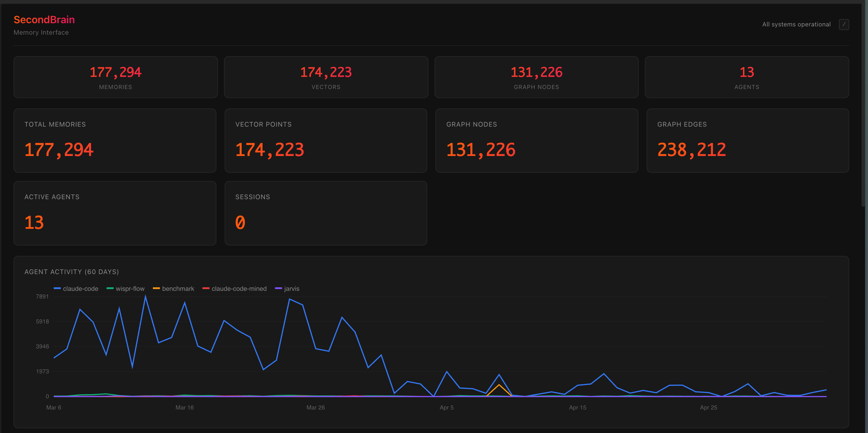Click the Sessions value 0
Viewport: 868px width, 433px height.
click(240, 222)
